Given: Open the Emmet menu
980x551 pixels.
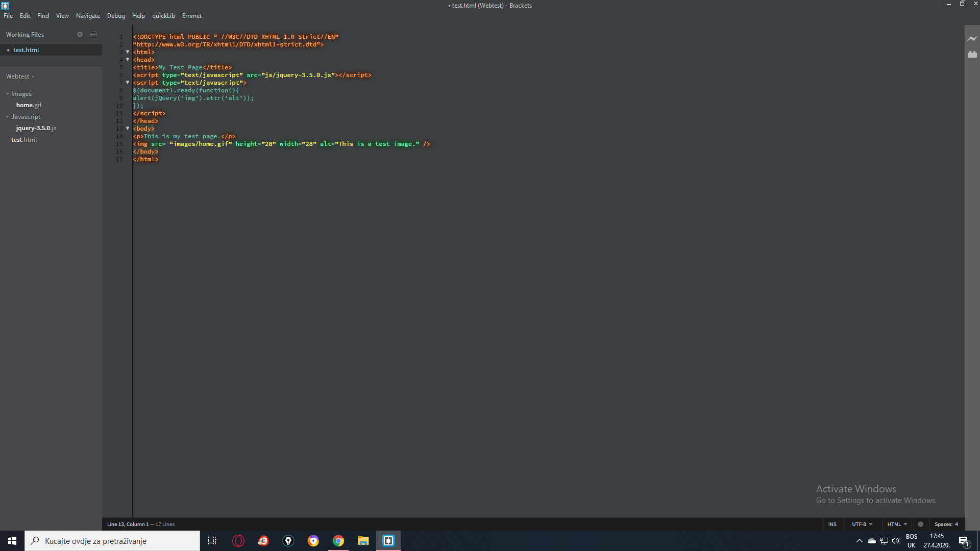Looking at the screenshot, I should coord(191,16).
